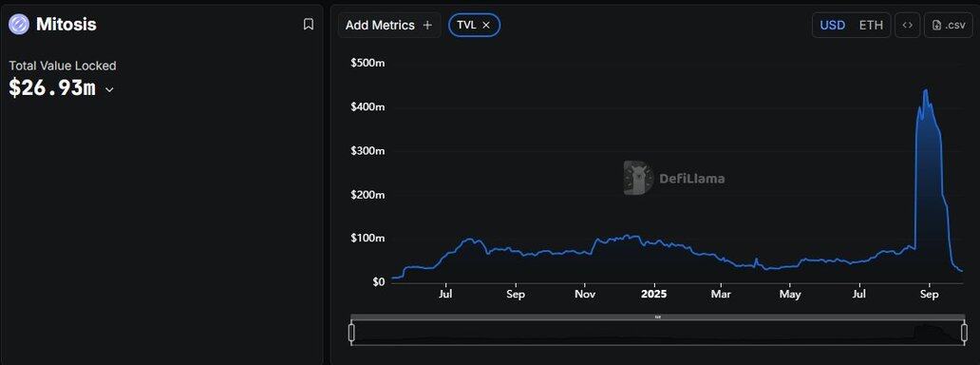Switch chart denomination to ETH
980x365 pixels.
(x=871, y=25)
